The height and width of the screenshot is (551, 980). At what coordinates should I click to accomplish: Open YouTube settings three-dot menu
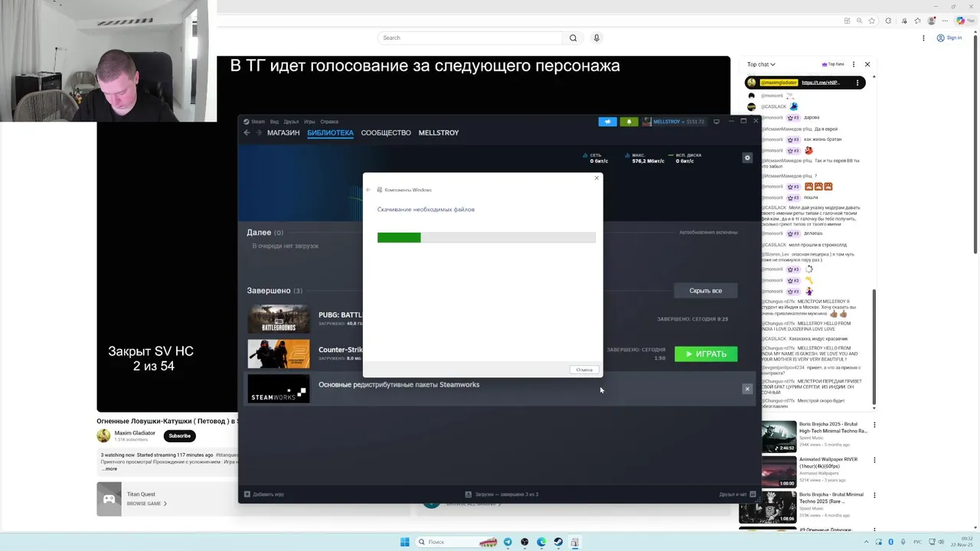923,37
